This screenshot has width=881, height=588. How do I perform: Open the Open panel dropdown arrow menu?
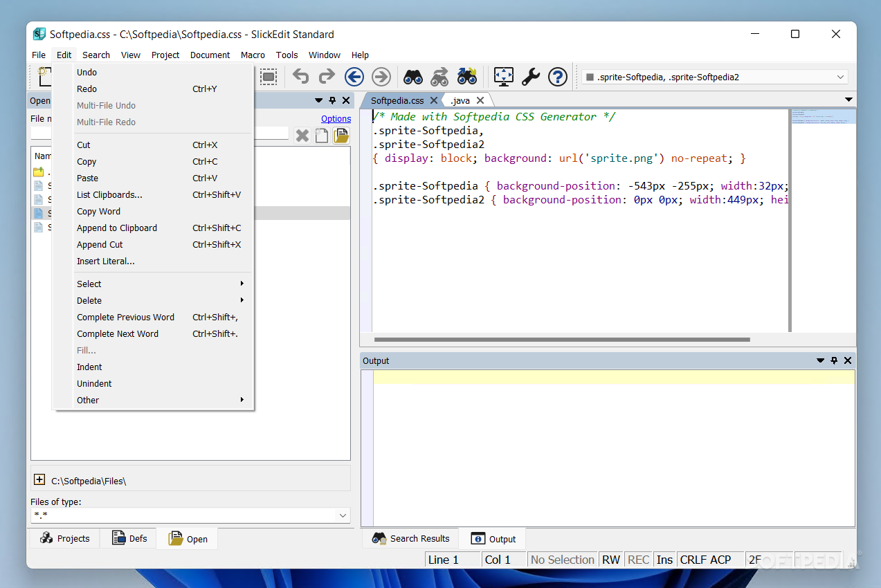(319, 100)
